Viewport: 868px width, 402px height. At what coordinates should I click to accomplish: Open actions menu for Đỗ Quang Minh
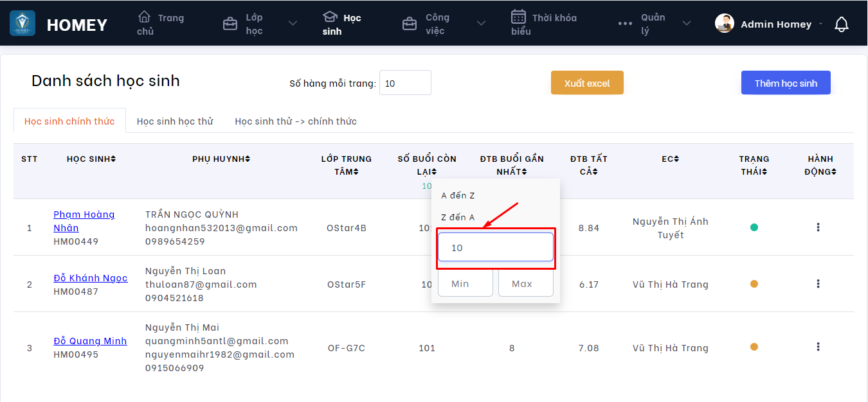(818, 347)
